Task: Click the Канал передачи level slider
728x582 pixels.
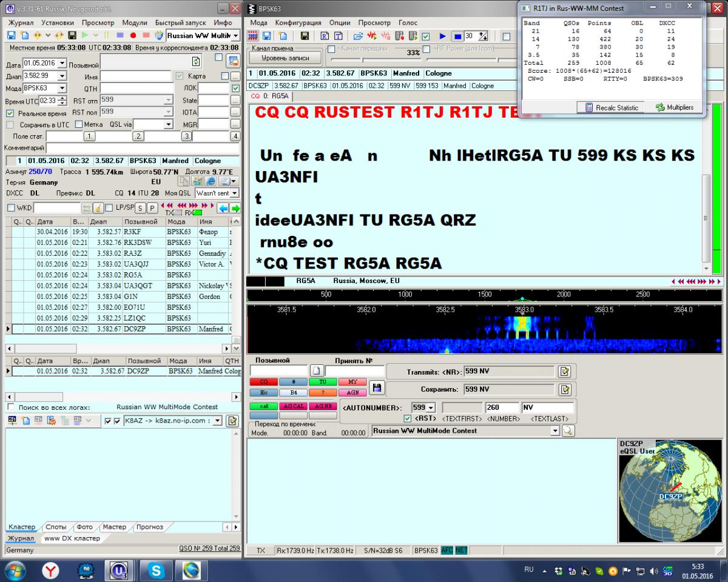Action: (363, 59)
